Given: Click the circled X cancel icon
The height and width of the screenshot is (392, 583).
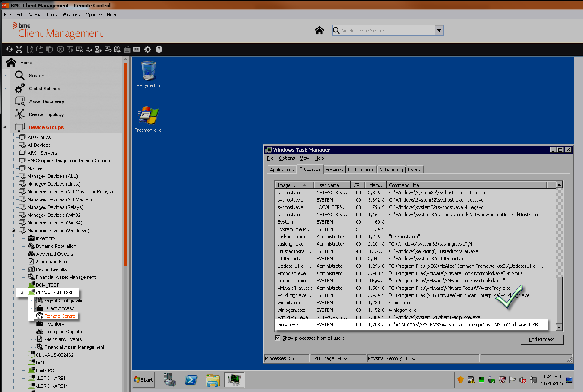Looking at the screenshot, I should click(61, 49).
